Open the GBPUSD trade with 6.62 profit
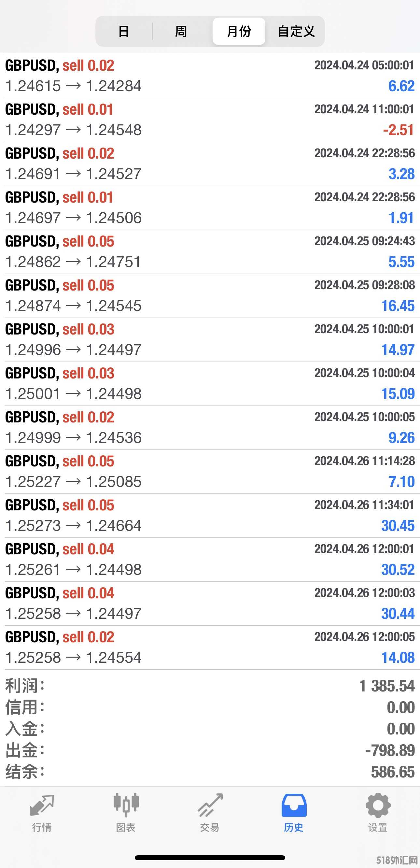The height and width of the screenshot is (868, 420). pyautogui.click(x=210, y=76)
